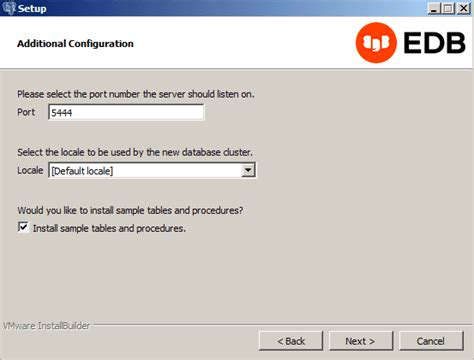This screenshot has width=474, height=360.
Task: Click the Locale label beside the combo box
Action: point(30,170)
